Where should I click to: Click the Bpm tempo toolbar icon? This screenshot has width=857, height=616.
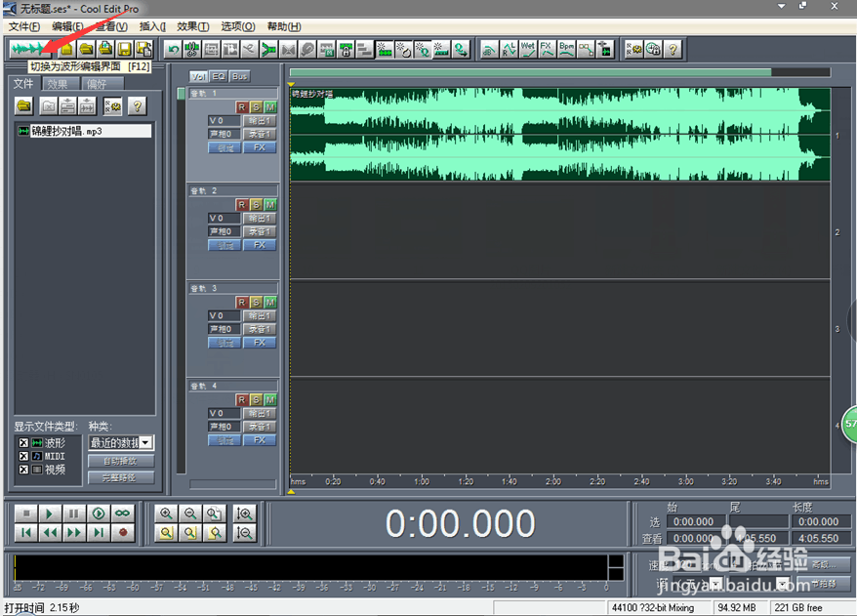tap(566, 49)
